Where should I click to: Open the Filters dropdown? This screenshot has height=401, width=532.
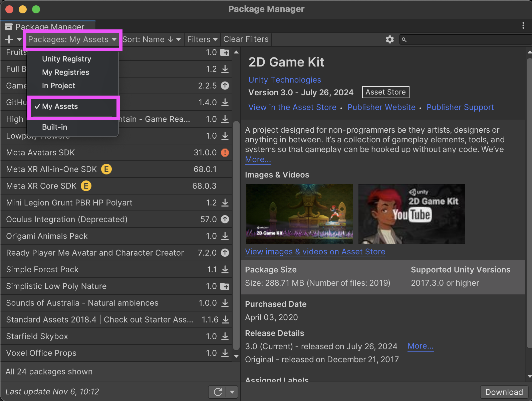(202, 39)
